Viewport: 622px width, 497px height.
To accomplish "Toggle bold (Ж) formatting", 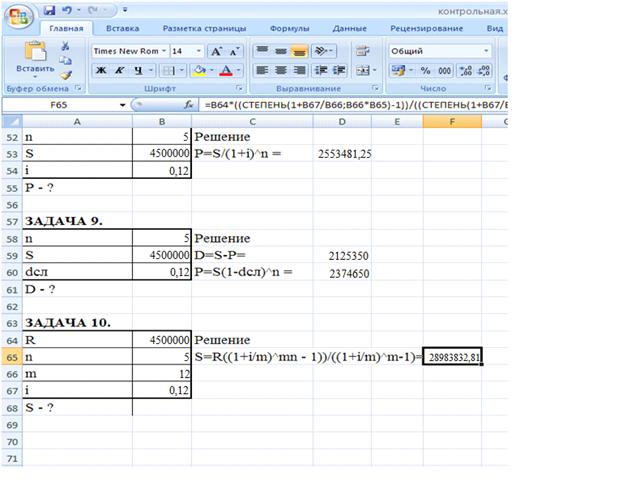I will (102, 71).
